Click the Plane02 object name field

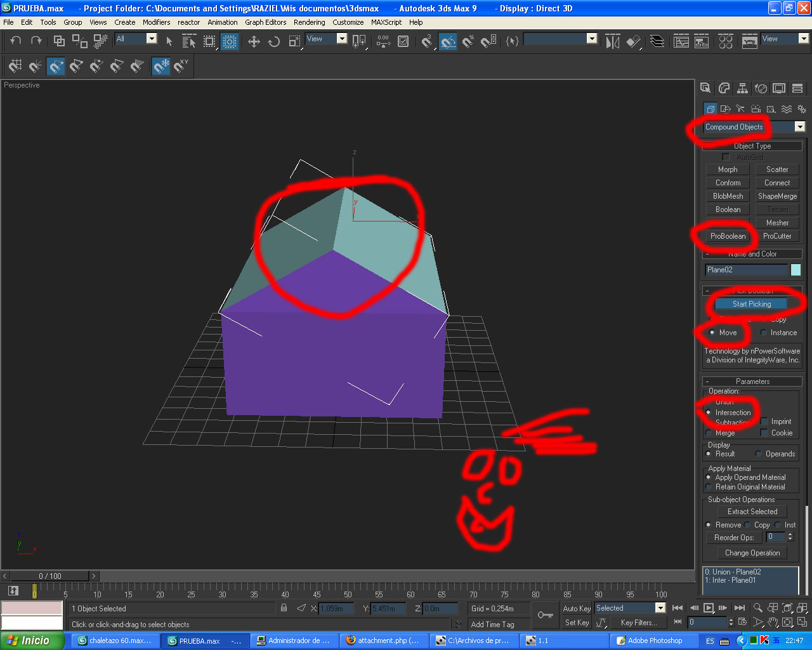(746, 270)
